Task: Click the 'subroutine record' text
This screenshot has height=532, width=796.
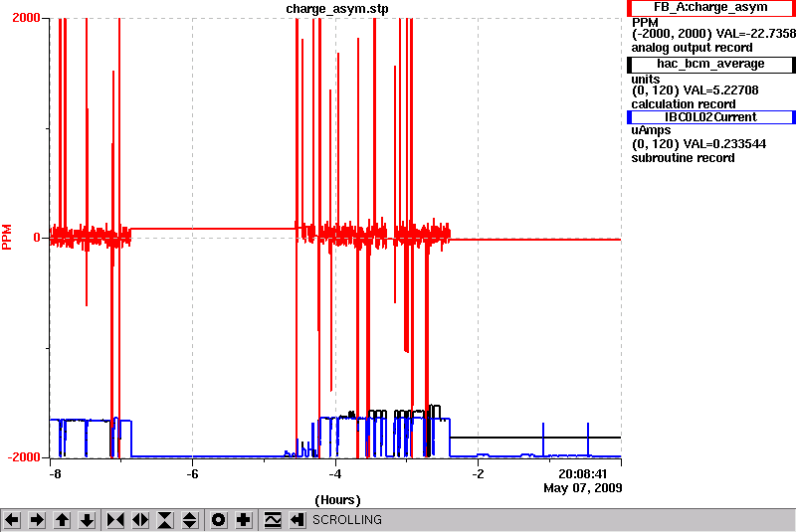Action: 683,158
